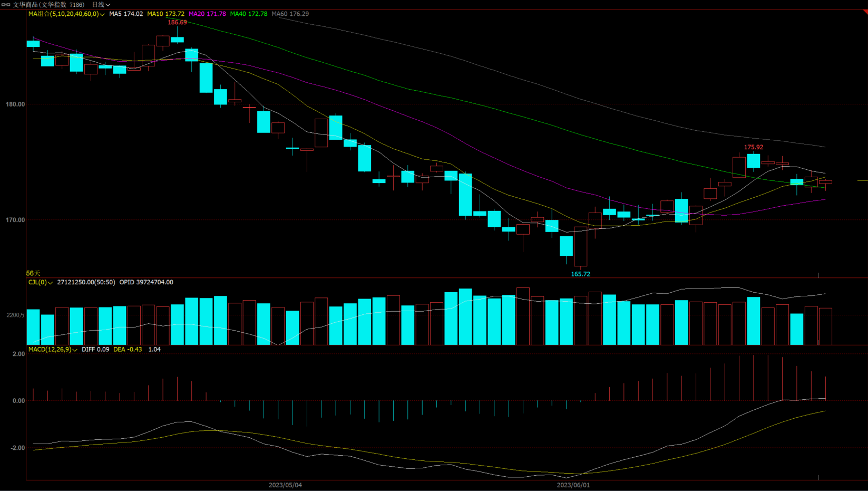Select the 文华商品(文华指数 7186) title
This screenshot has width=868, height=491.
48,5
